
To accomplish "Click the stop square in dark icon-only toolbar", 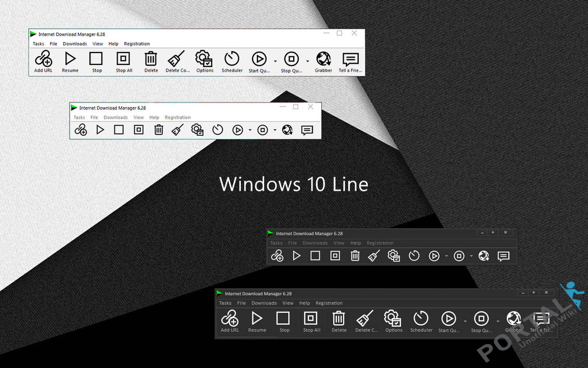I will tap(316, 256).
